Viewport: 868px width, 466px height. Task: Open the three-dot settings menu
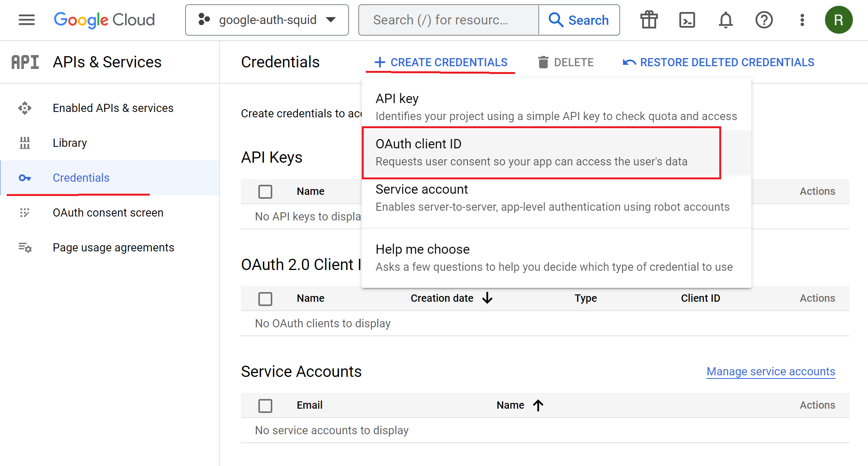[x=802, y=20]
